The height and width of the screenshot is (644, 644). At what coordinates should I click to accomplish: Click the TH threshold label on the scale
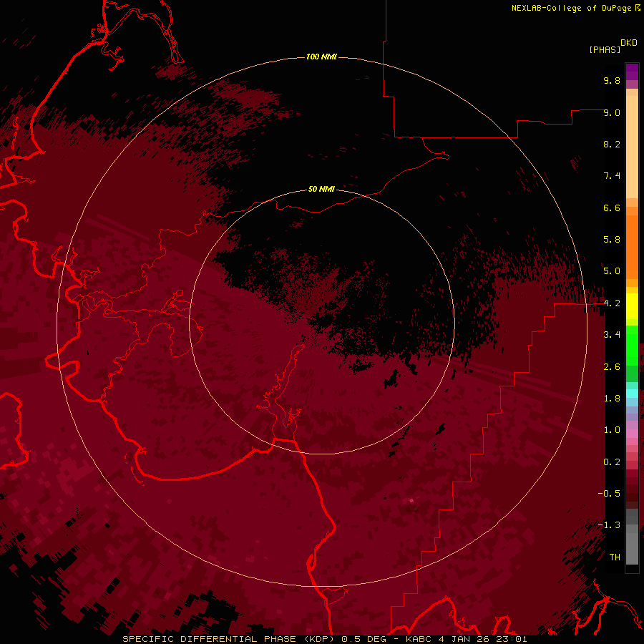click(615, 557)
